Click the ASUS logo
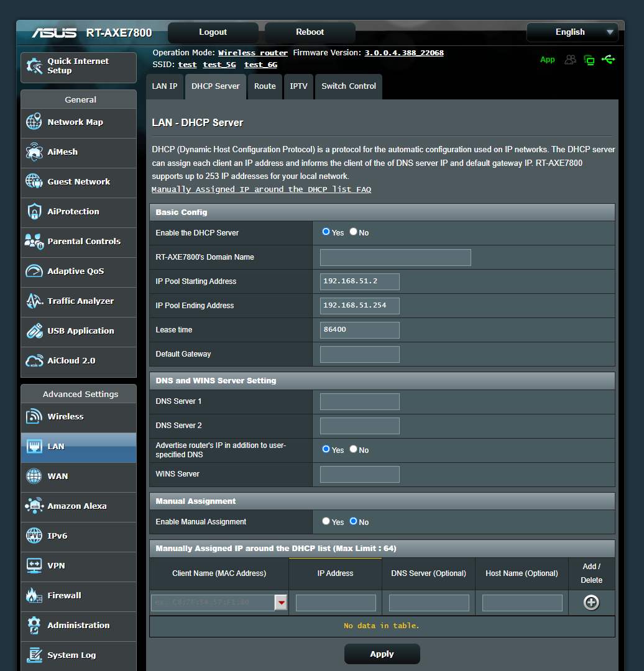Image resolution: width=644 pixels, height=671 pixels. 54,32
